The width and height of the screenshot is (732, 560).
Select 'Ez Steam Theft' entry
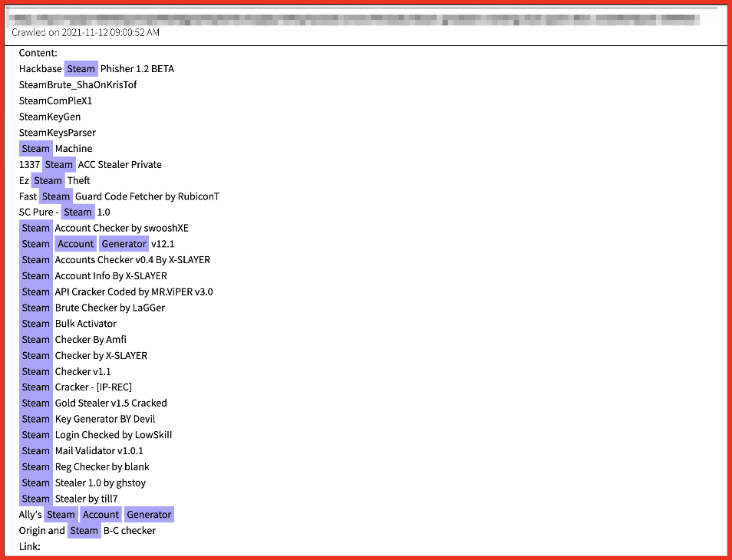[x=54, y=180]
